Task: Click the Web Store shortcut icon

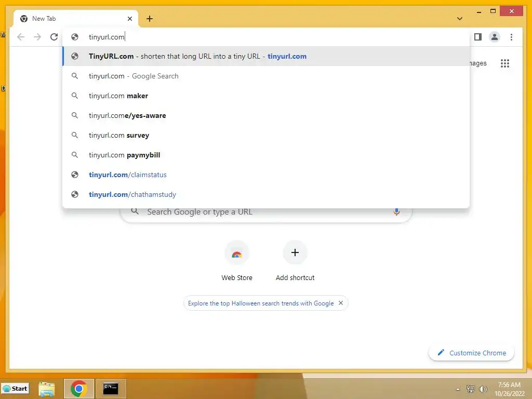Action: 237,253
